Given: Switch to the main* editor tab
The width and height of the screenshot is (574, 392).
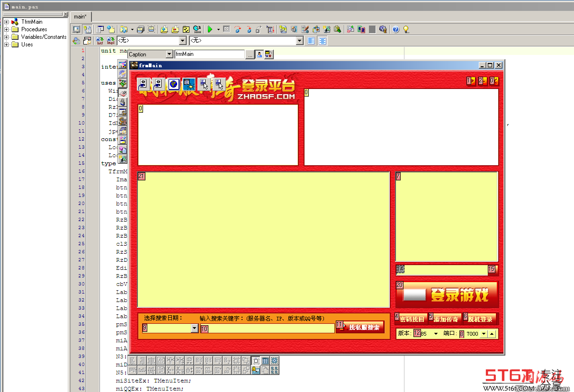Looking at the screenshot, I should pos(81,17).
